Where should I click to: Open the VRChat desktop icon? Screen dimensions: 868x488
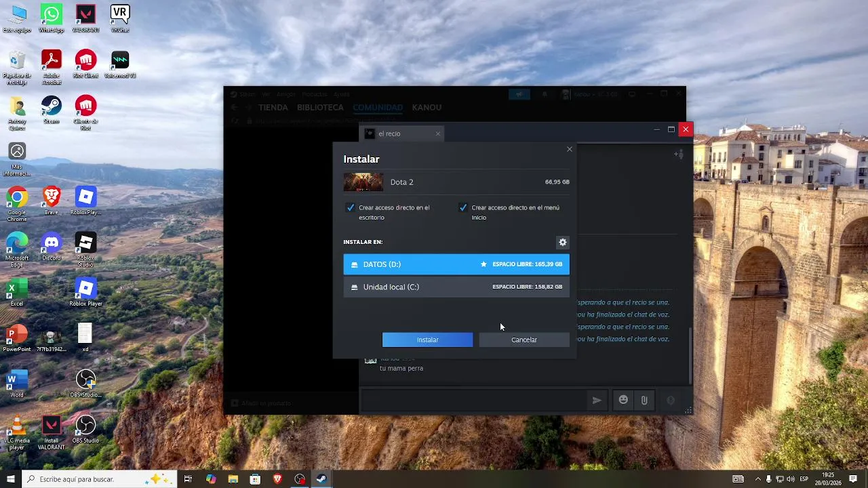click(x=119, y=19)
